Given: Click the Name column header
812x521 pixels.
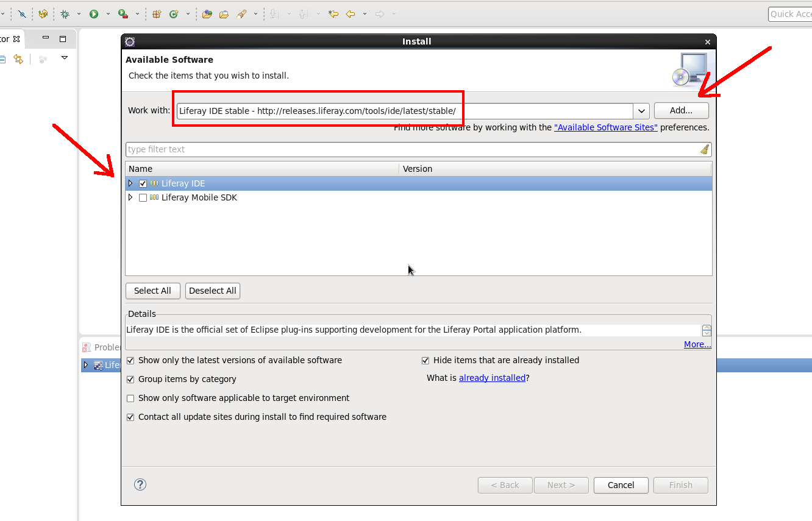Looking at the screenshot, I should (x=262, y=169).
